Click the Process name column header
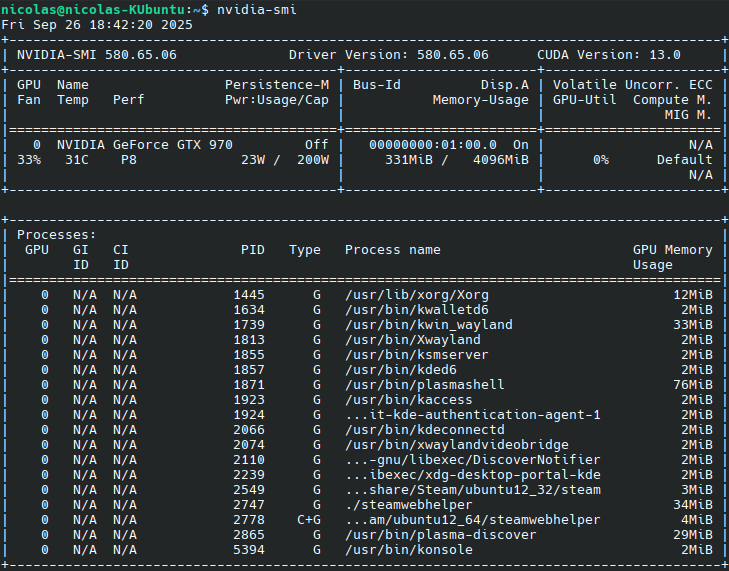Screen dimensions: 729x571 392,250
